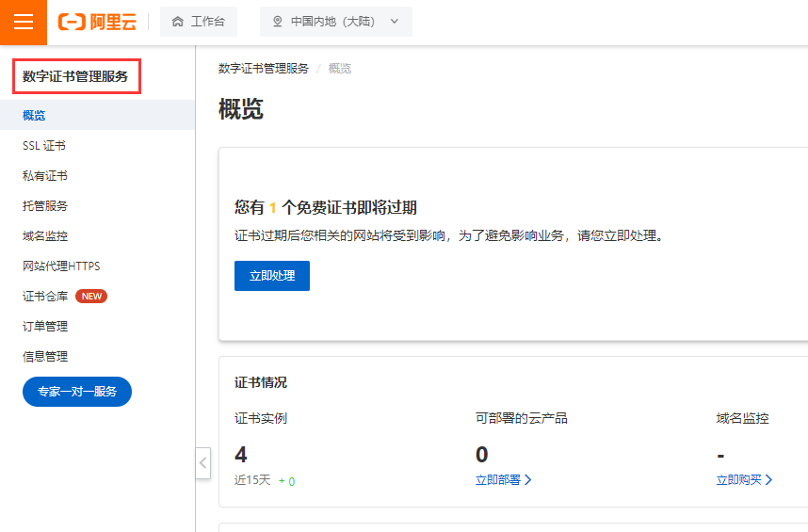
Task: Click 数字证书管理服务 breadcrumb link
Action: tap(264, 69)
